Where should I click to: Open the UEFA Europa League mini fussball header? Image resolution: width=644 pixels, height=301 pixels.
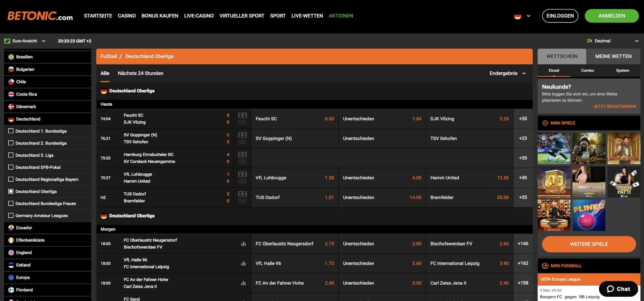tap(589, 279)
